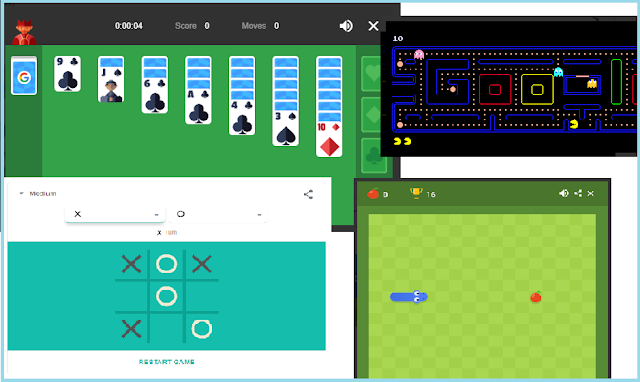
Task: Click the pink ghost in Pac-Man
Action: (x=419, y=54)
